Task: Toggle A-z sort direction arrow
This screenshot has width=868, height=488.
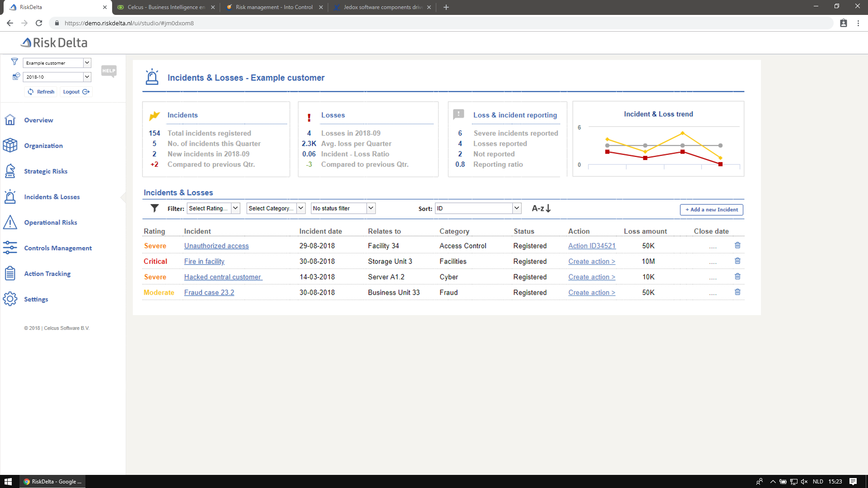Action: pos(541,208)
